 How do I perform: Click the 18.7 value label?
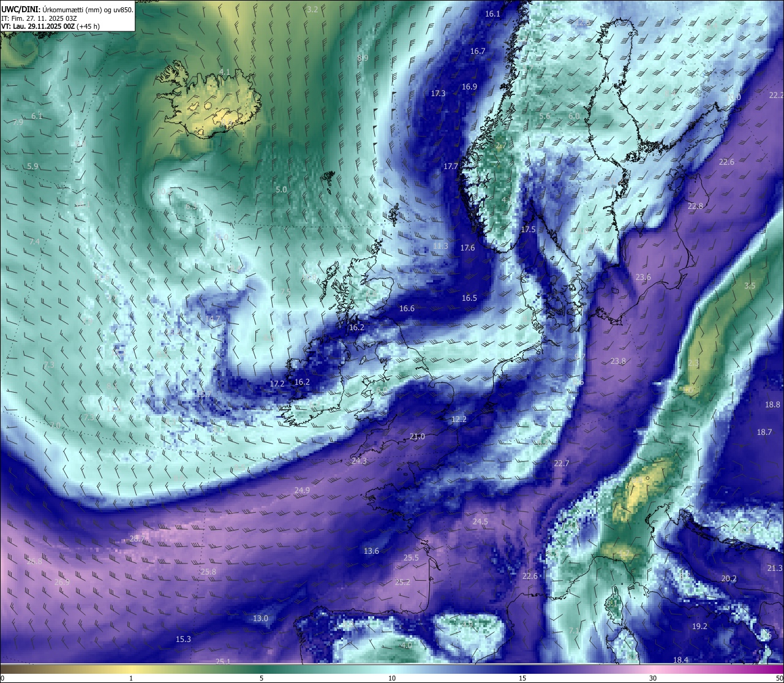point(764,432)
